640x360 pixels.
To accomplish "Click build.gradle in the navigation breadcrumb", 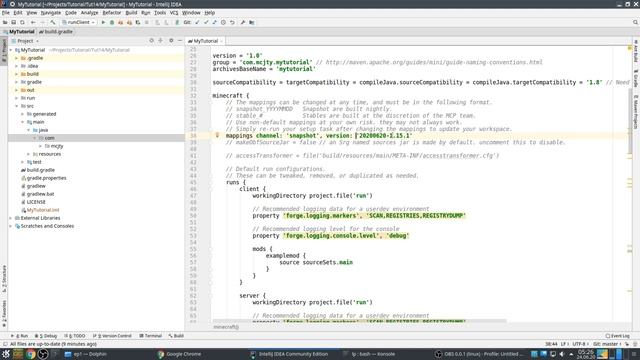I will 56,31.
